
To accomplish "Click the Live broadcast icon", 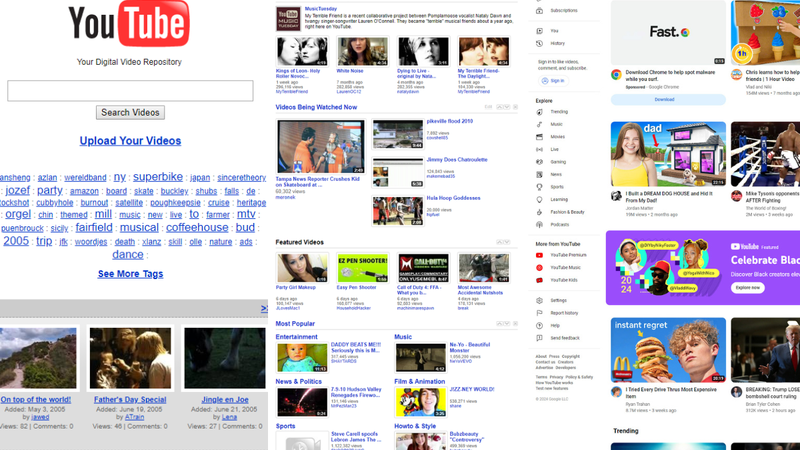I will click(539, 149).
